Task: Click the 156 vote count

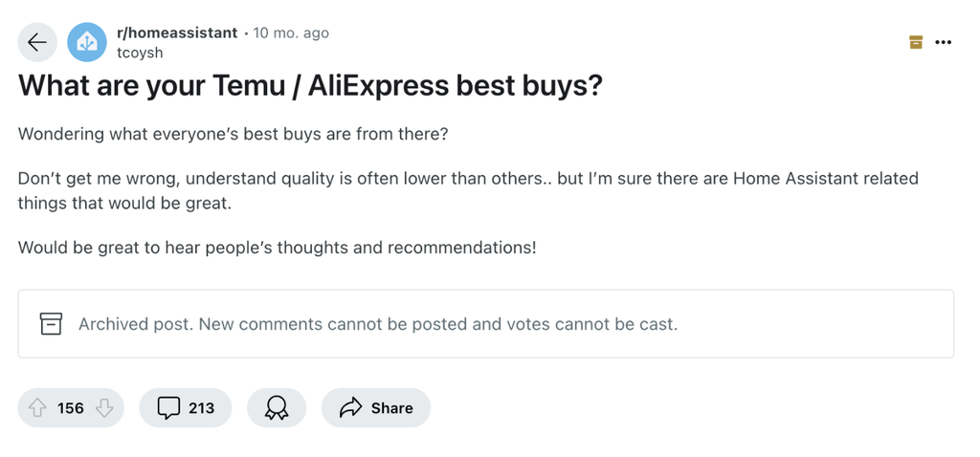Action: (x=71, y=408)
